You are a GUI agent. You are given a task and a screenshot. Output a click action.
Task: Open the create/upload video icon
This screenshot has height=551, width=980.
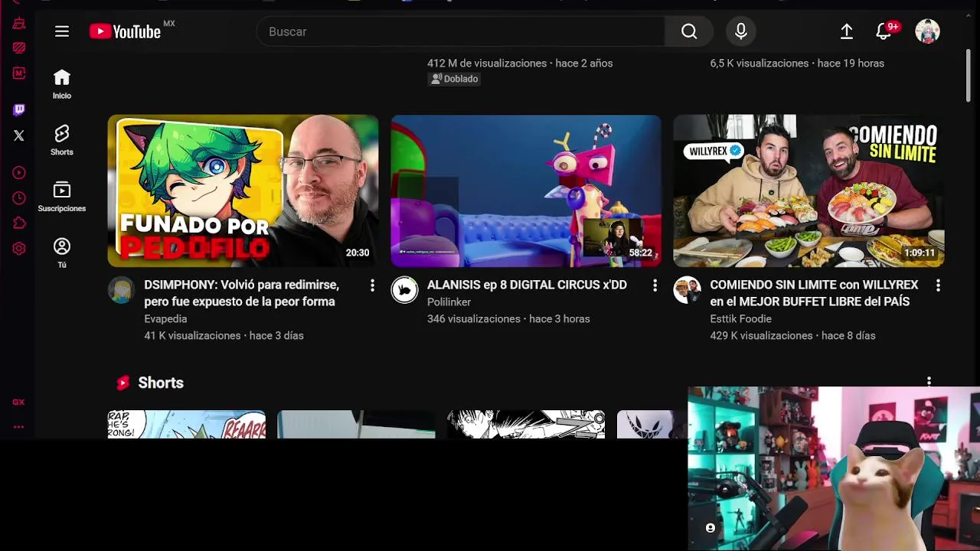847,31
